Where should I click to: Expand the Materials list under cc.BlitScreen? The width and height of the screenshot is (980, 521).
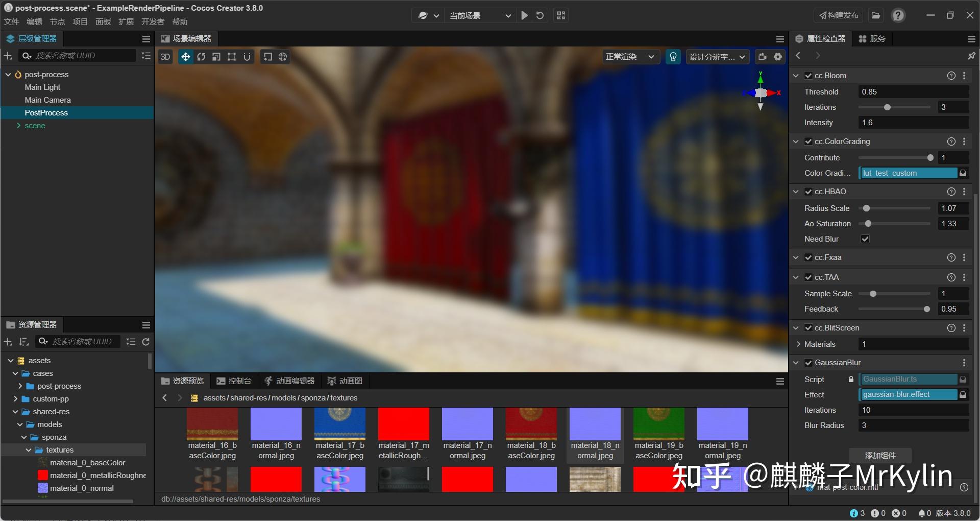(x=798, y=344)
